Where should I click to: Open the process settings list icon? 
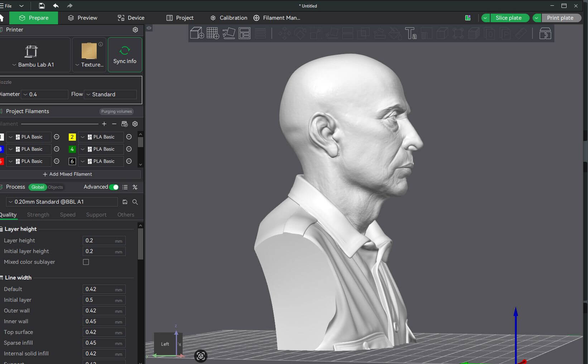[x=125, y=187]
